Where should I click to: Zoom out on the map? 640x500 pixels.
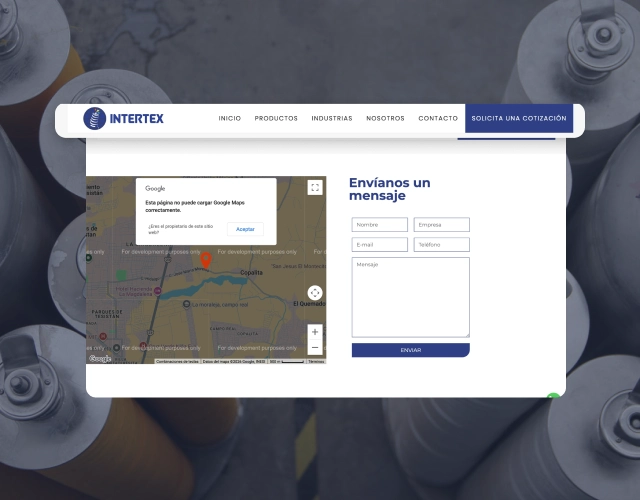point(315,347)
